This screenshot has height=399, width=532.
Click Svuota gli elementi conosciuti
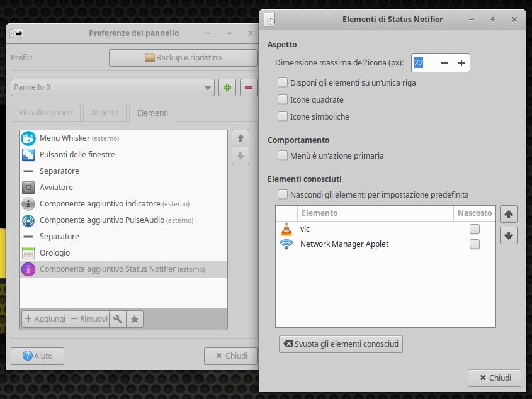[341, 344]
